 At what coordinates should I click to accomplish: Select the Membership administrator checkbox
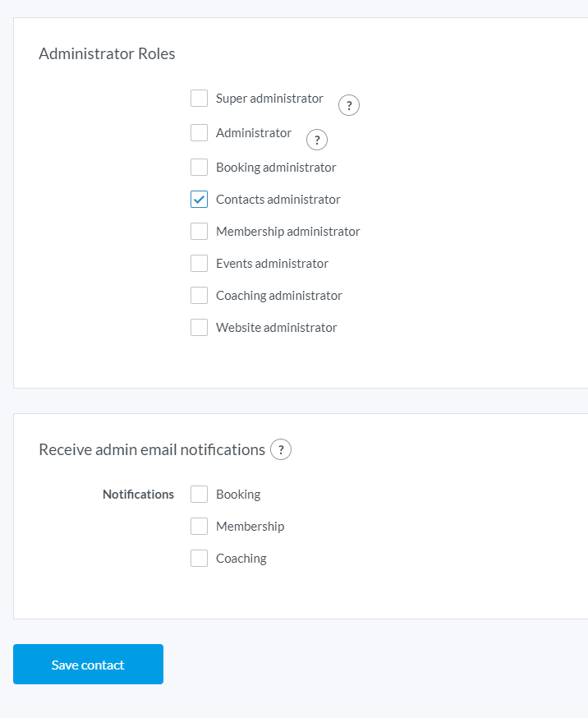point(199,232)
